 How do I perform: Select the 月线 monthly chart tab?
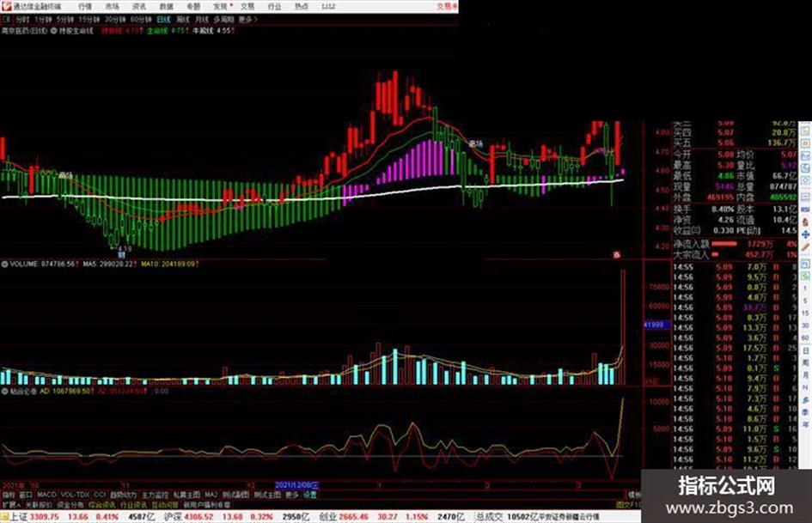click(x=201, y=19)
